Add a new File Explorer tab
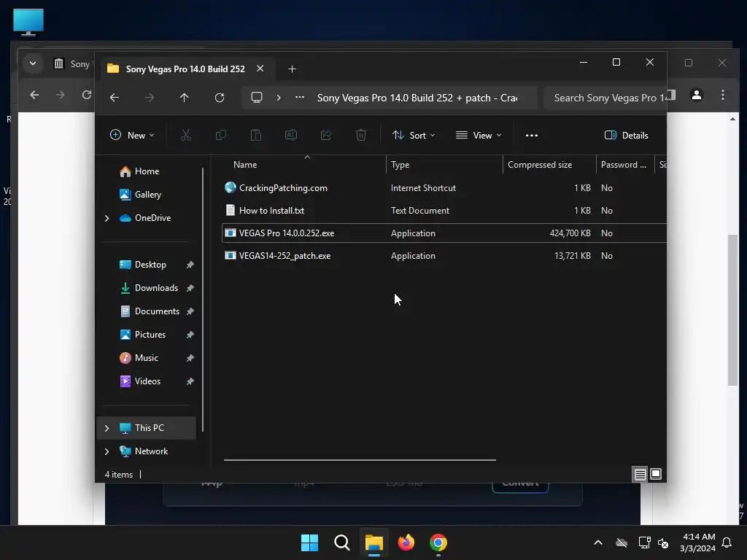The height and width of the screenshot is (560, 747). coord(292,69)
